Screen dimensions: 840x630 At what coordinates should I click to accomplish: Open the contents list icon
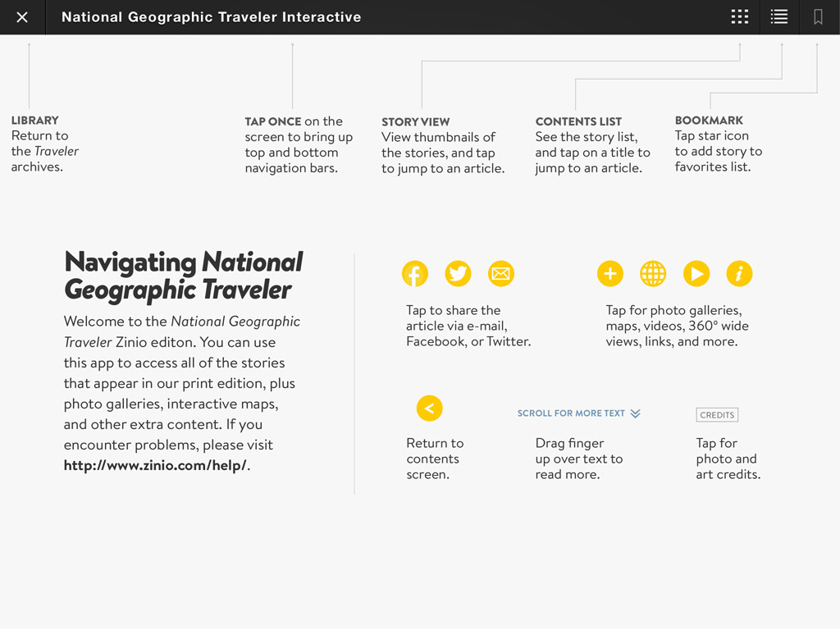pos(779,17)
